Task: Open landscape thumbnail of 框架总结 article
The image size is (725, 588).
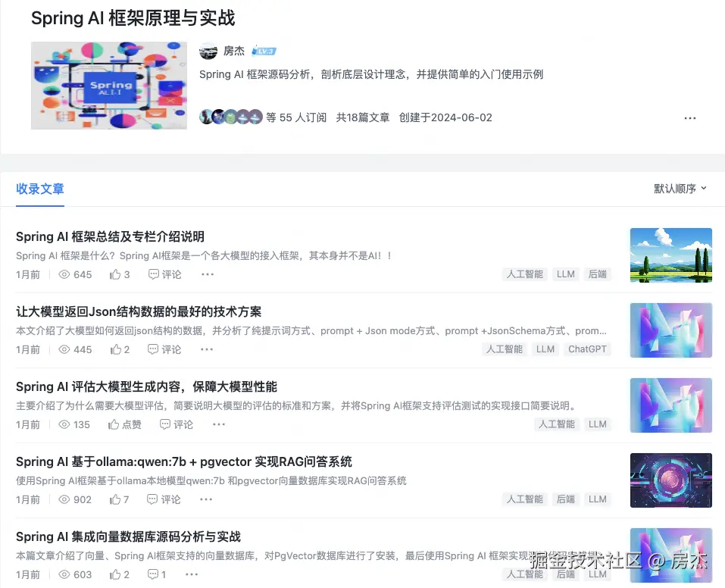Action: point(671,255)
